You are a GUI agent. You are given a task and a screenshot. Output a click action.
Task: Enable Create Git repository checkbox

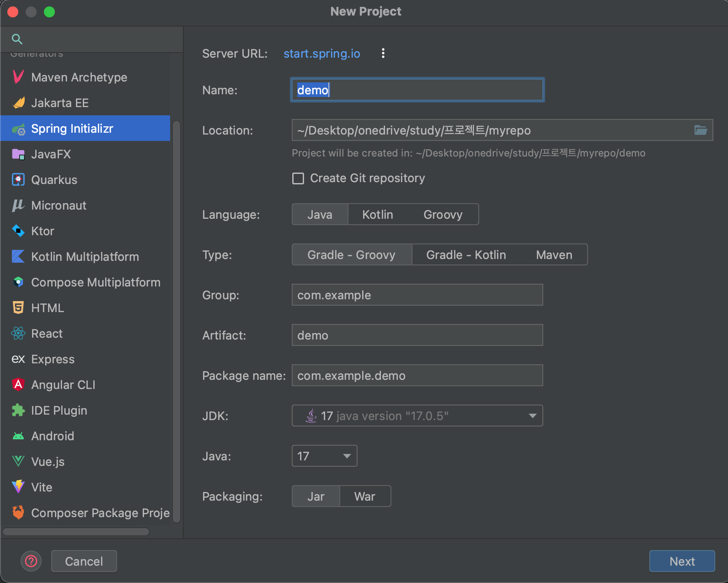(x=298, y=178)
